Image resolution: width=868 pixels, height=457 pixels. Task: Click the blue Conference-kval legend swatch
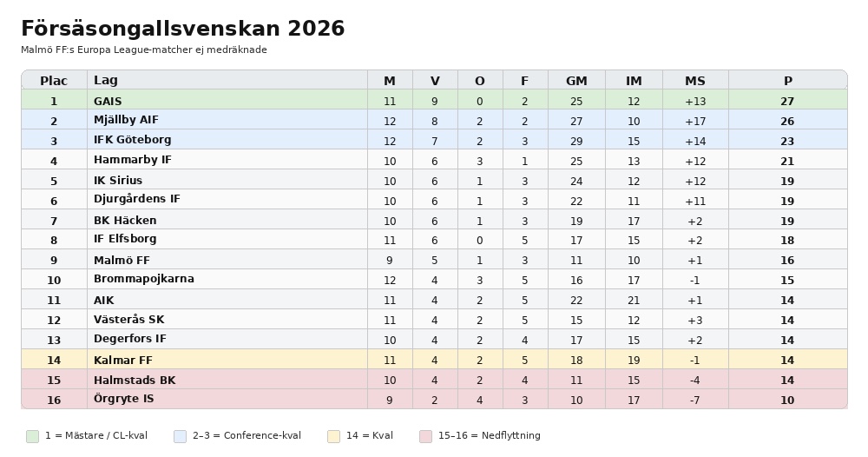(x=180, y=436)
